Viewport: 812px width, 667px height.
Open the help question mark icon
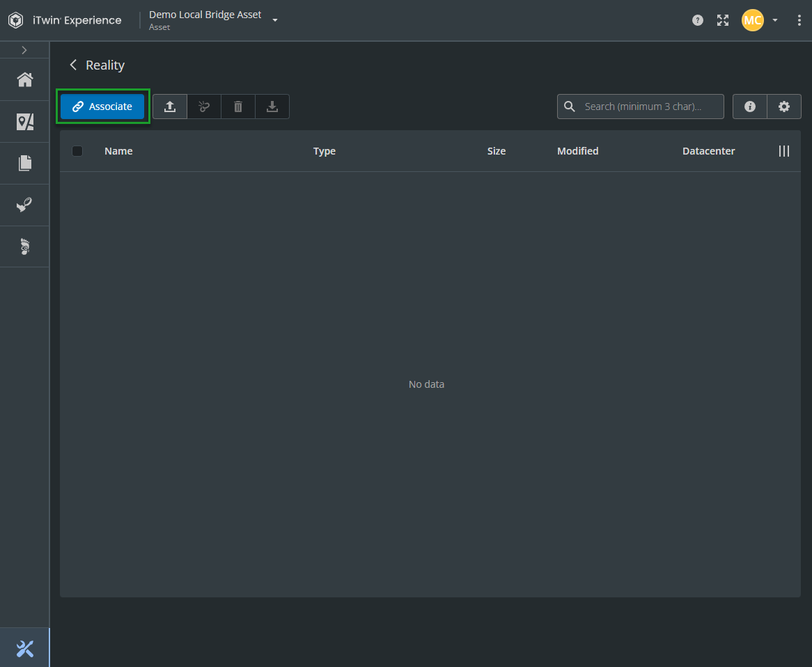tap(698, 20)
